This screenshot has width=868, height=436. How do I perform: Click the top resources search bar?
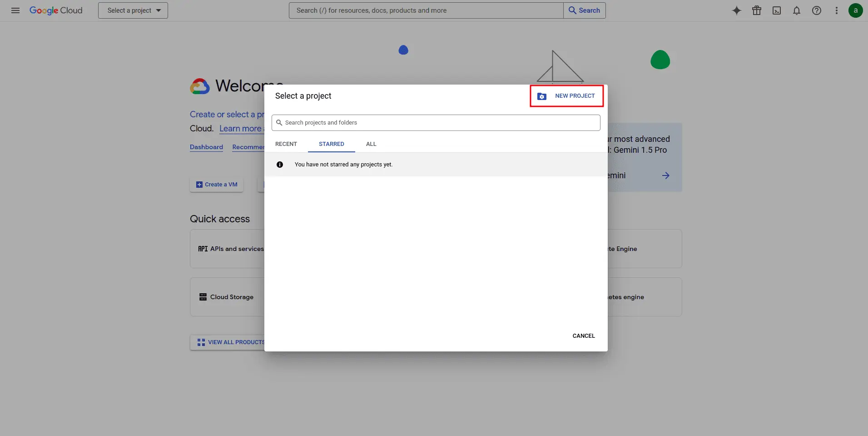[426, 10]
